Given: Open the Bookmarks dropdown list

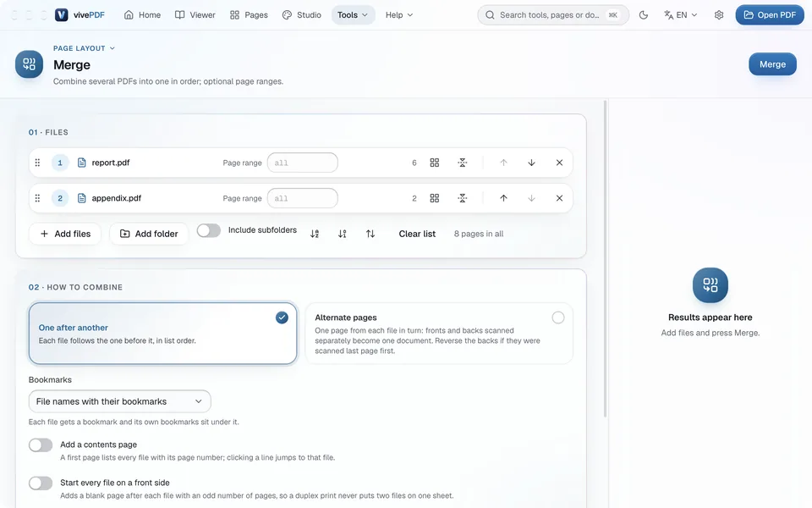Looking at the screenshot, I should (x=119, y=401).
